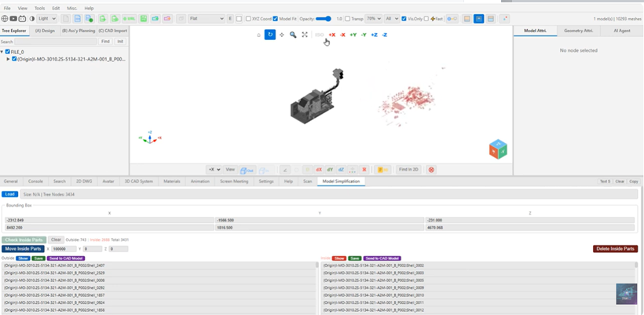
Task: Select the pan move tool in viewport
Action: point(281,35)
